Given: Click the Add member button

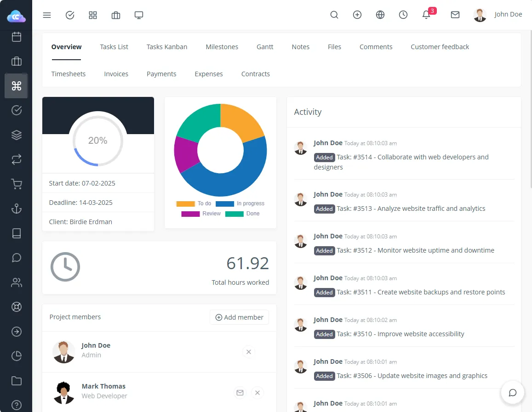Looking at the screenshot, I should (x=239, y=317).
